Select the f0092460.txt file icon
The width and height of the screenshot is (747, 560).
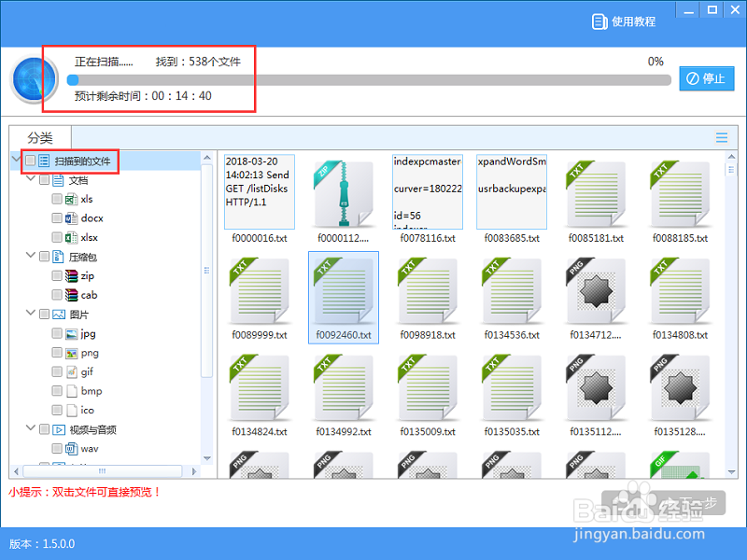344,290
